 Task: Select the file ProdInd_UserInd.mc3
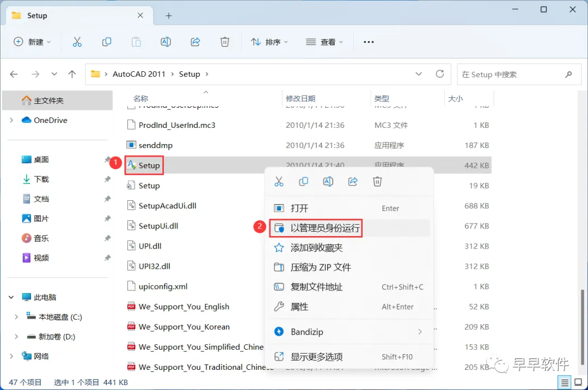point(176,125)
